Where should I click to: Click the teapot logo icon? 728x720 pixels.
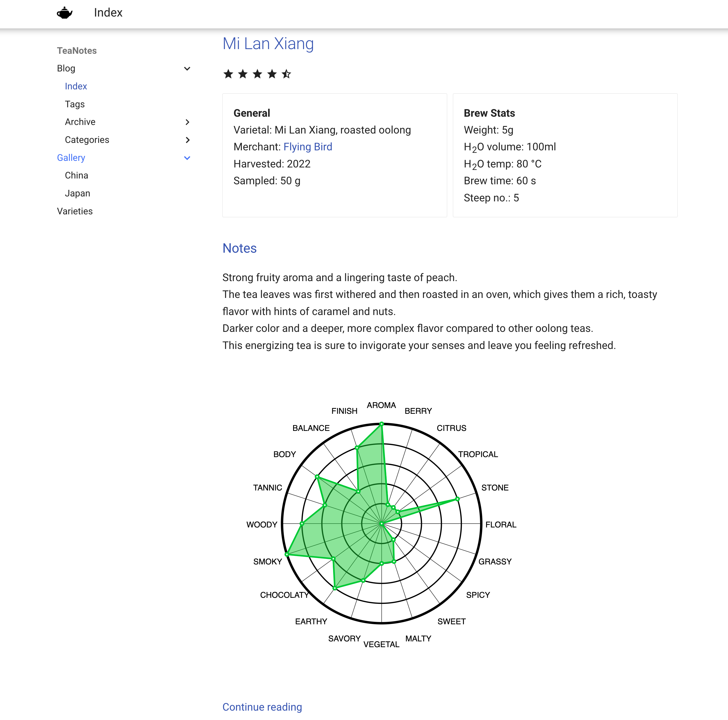click(65, 13)
